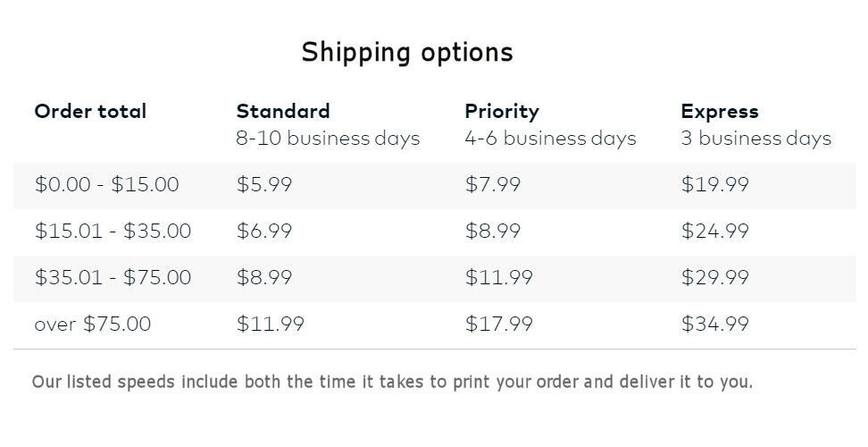The height and width of the screenshot is (447, 868).
Task: Click the Shipping options heading
Action: coord(407,52)
